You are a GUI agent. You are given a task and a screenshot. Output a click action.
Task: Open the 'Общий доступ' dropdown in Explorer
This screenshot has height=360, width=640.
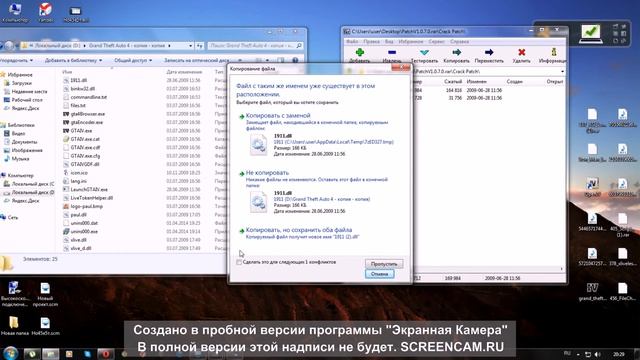point(133,60)
